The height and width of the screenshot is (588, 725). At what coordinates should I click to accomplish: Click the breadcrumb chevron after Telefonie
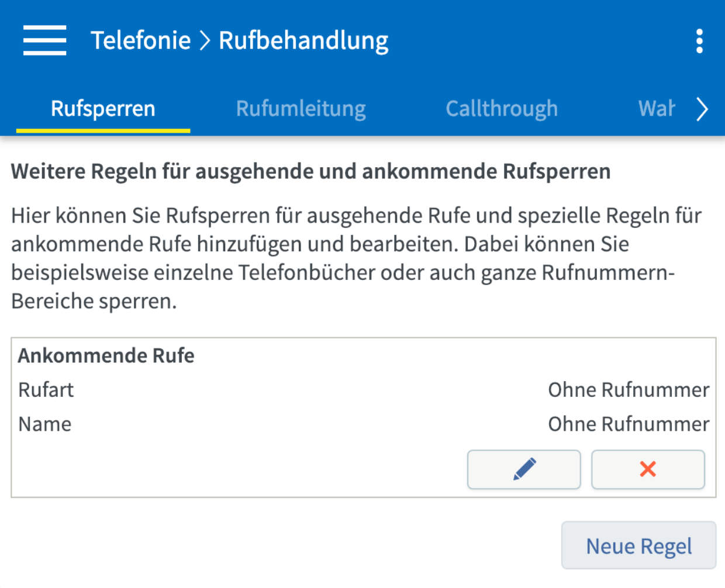[x=205, y=41]
